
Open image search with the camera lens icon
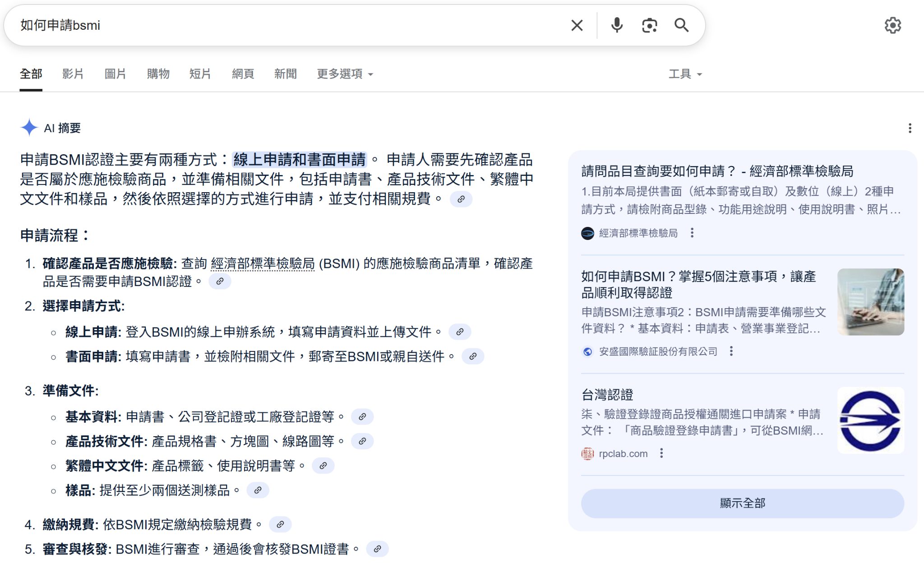(649, 25)
